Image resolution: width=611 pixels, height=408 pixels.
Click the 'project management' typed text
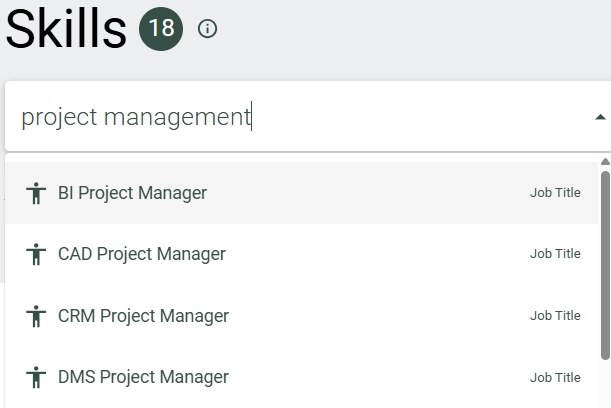[x=136, y=117]
